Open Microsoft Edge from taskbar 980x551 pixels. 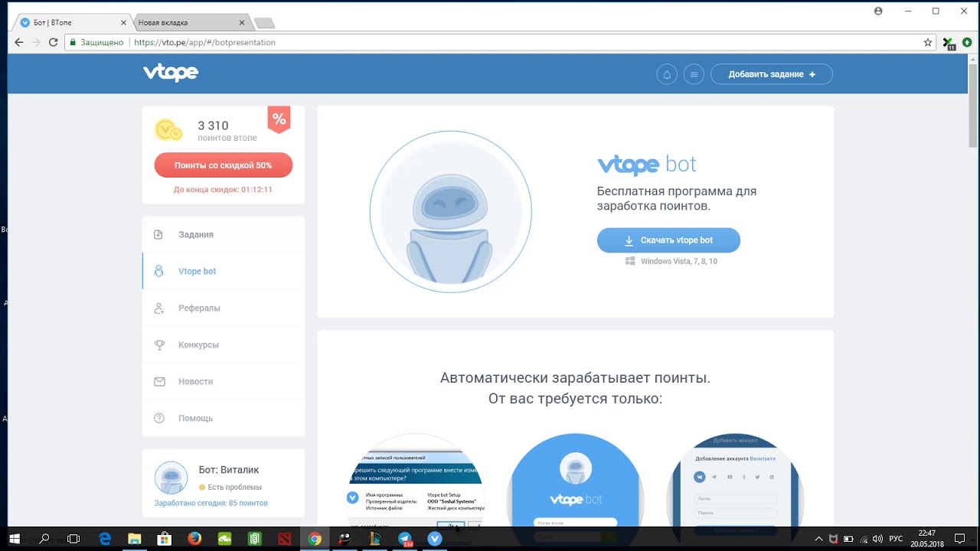(105, 539)
